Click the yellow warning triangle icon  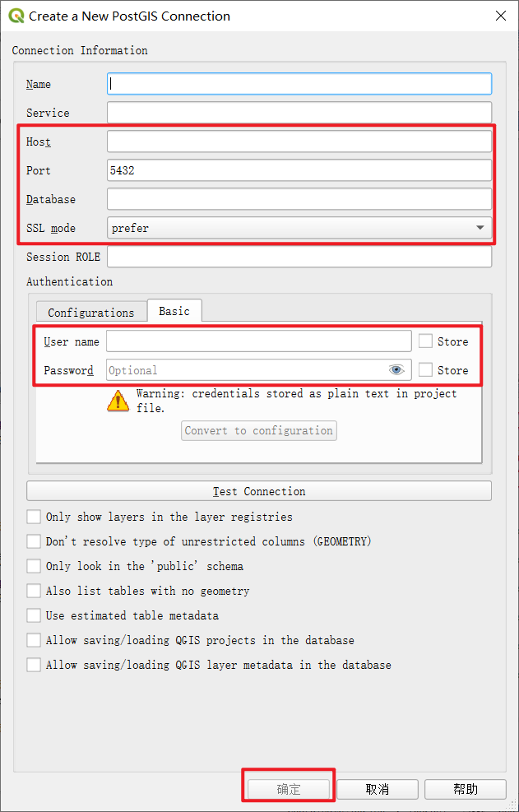coord(118,401)
